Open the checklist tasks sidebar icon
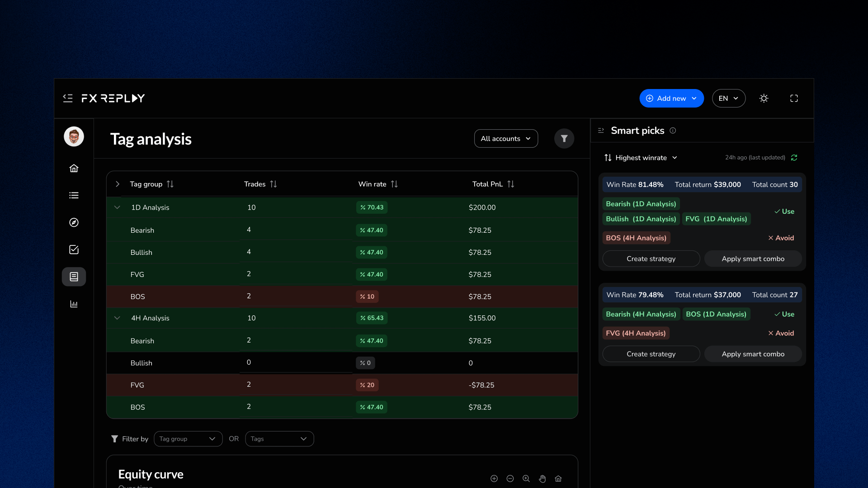The image size is (868, 488). [74, 249]
